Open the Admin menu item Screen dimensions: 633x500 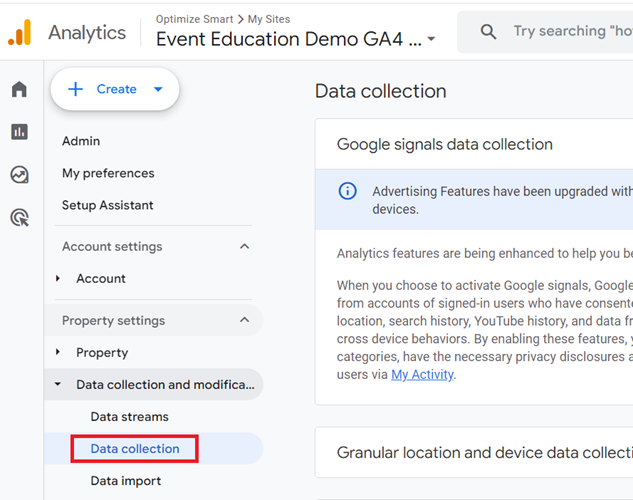[x=81, y=141]
